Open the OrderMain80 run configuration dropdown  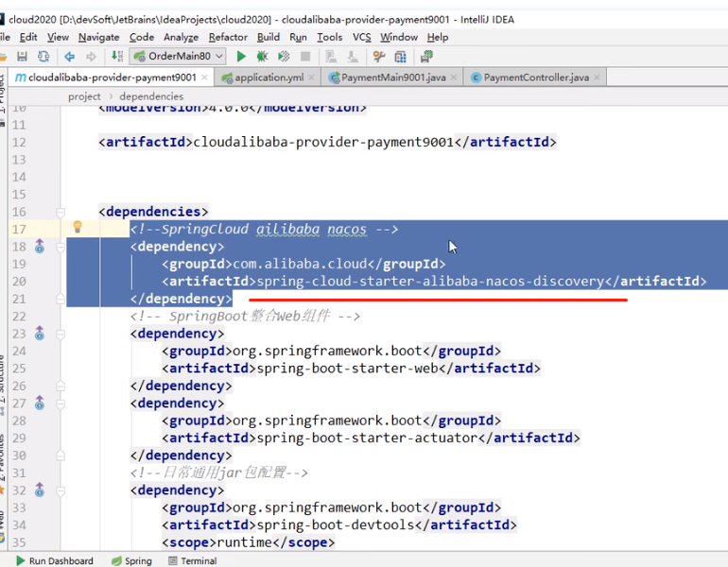tap(178, 56)
